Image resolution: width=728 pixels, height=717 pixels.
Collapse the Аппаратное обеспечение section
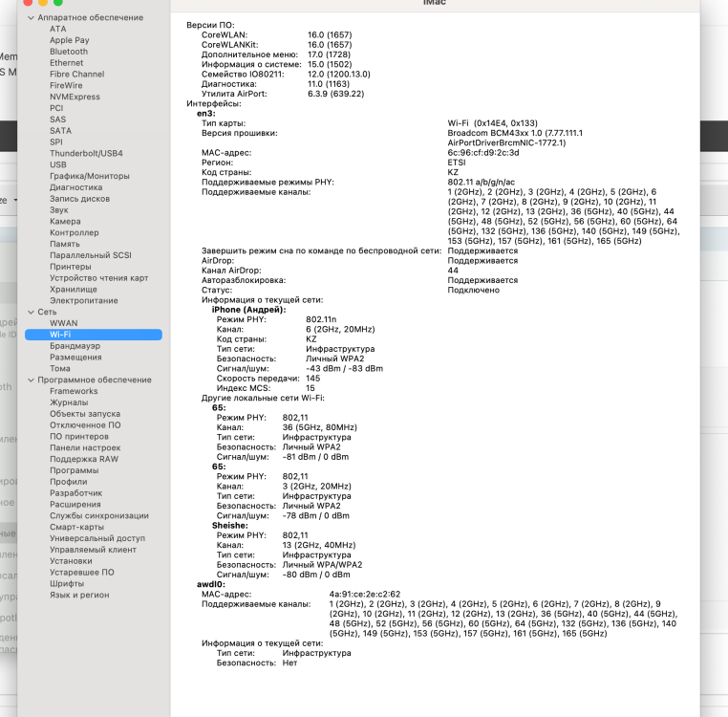click(32, 17)
